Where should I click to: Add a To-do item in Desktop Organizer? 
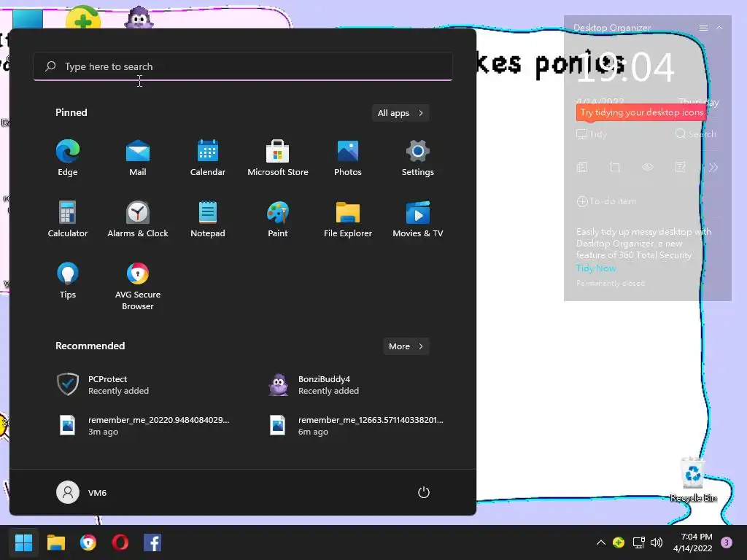tap(606, 201)
